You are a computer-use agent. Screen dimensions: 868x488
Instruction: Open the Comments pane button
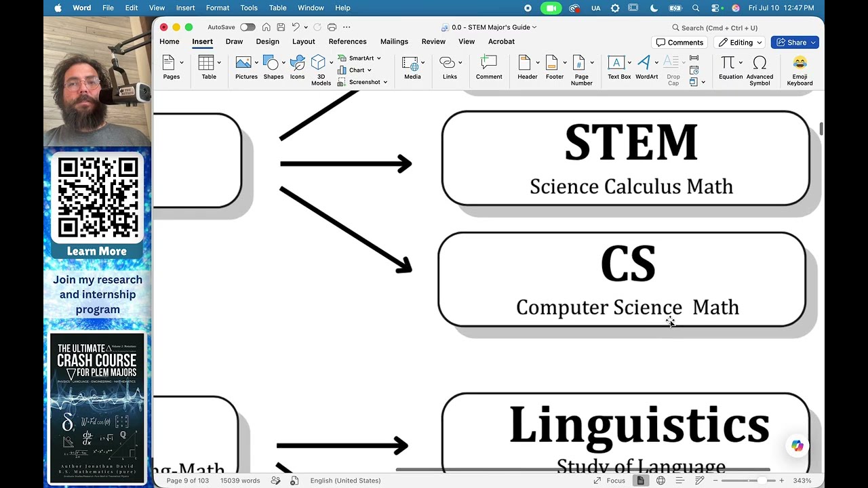[679, 42]
